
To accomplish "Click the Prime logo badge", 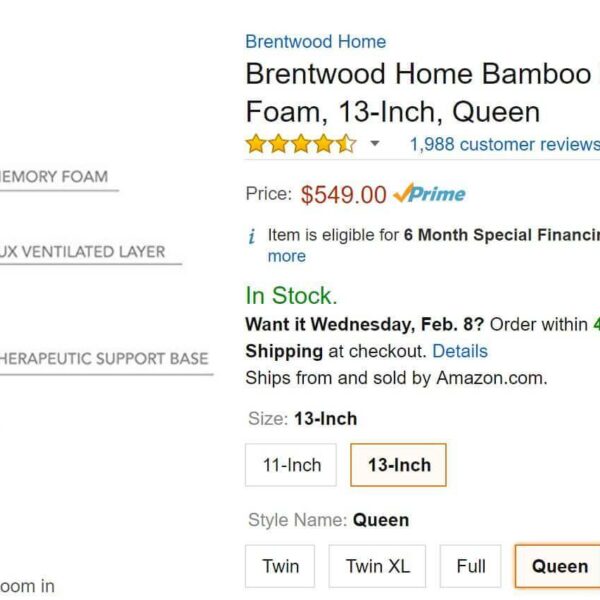I will (x=429, y=193).
